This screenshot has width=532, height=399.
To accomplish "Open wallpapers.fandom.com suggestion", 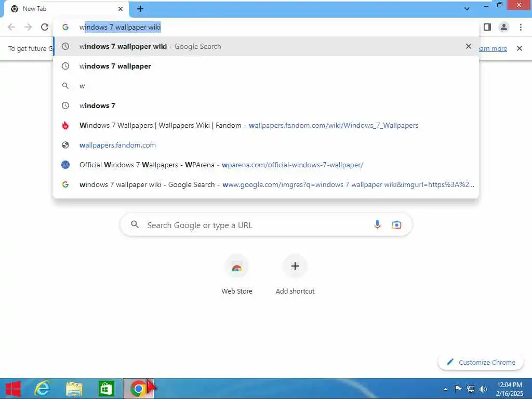I will pos(266,145).
